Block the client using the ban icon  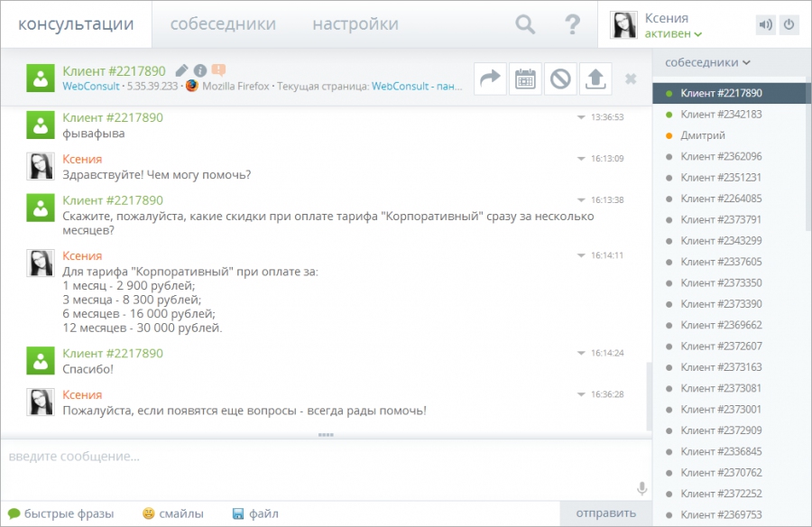coord(559,79)
